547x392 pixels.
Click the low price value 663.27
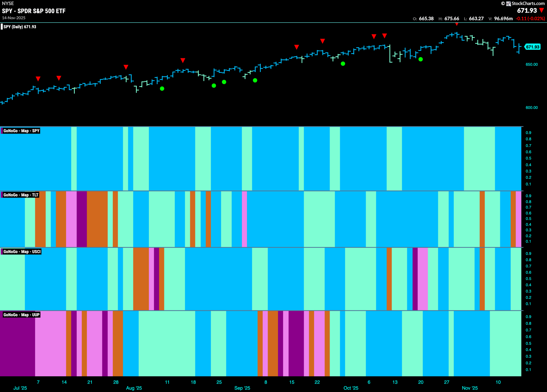476,19
